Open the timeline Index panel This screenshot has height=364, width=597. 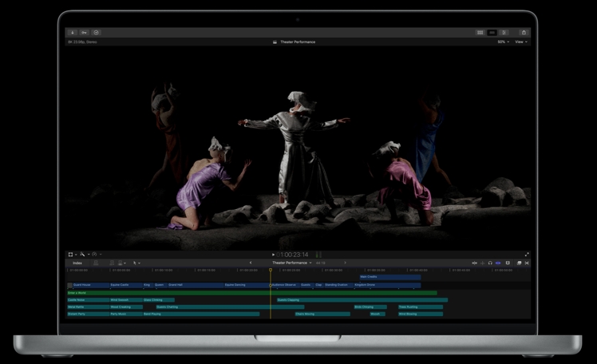click(x=77, y=263)
